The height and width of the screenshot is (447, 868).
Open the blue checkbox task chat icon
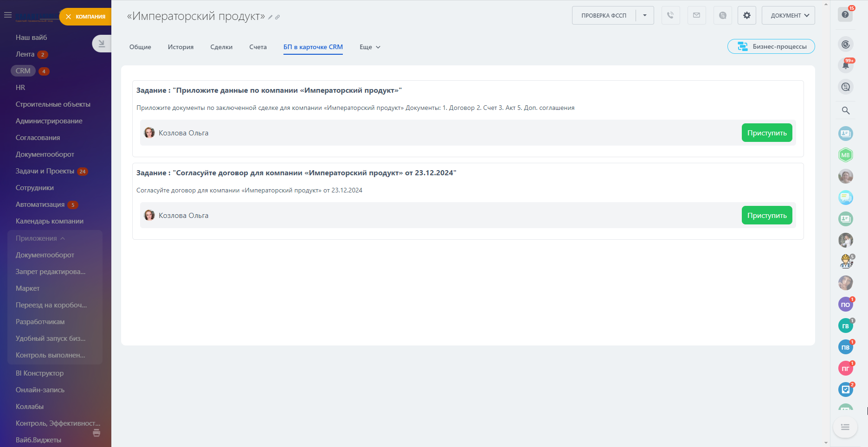846,390
